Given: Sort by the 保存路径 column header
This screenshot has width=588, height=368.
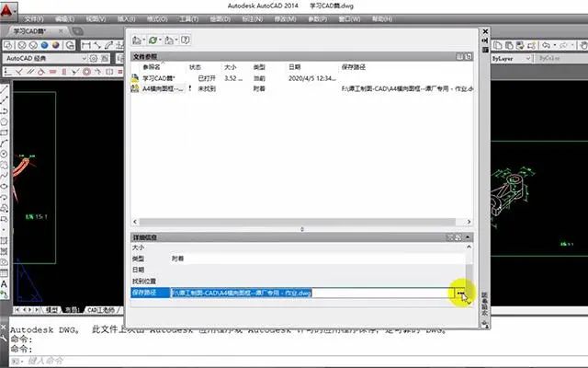Looking at the screenshot, I should point(354,67).
